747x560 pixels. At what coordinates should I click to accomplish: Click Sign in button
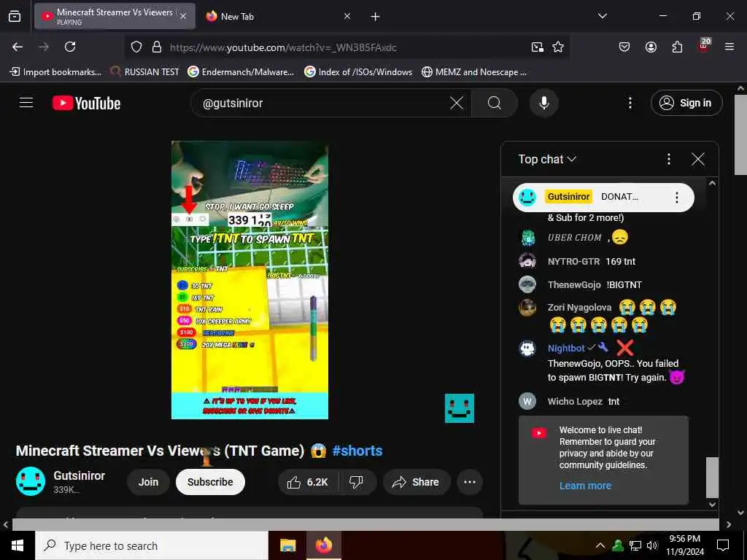(x=686, y=103)
